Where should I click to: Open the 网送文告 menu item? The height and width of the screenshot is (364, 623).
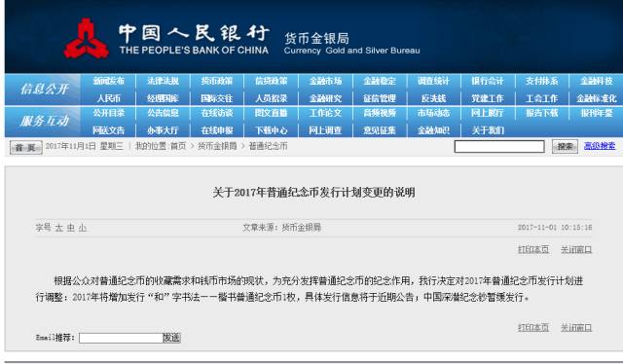(108, 130)
